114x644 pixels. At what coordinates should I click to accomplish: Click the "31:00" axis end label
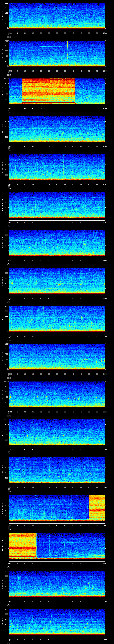click(x=105, y=639)
